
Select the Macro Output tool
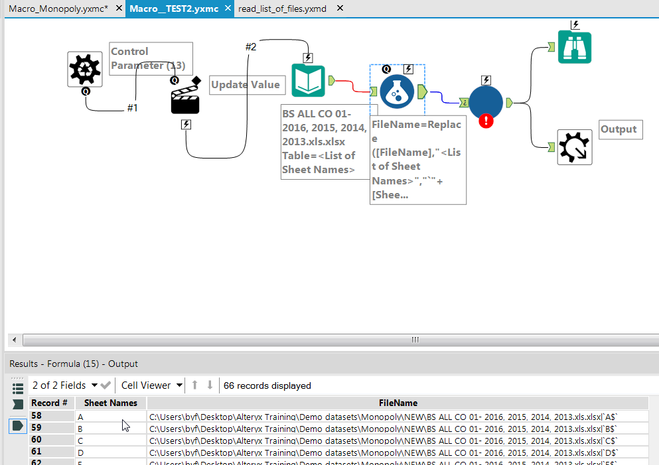575,147
